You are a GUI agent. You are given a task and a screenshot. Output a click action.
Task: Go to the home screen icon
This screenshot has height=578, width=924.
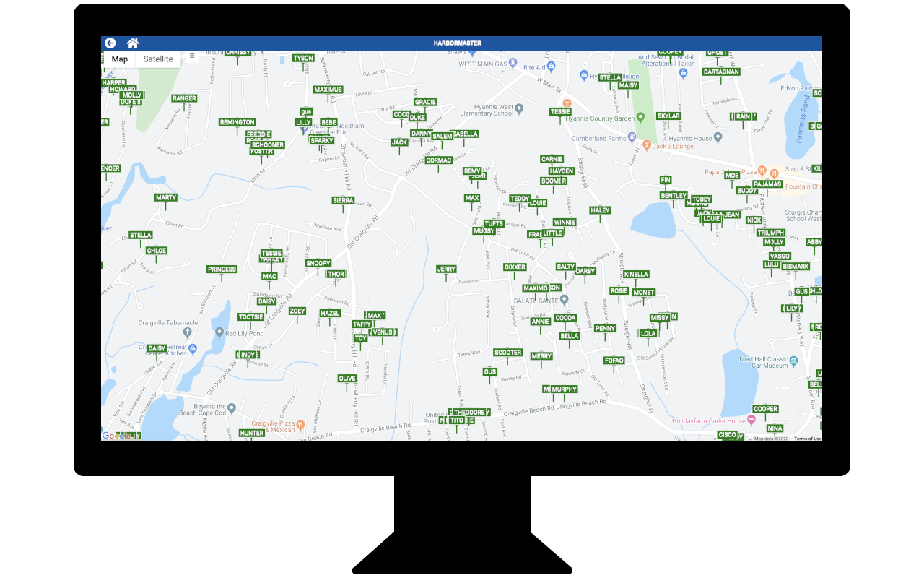click(133, 43)
